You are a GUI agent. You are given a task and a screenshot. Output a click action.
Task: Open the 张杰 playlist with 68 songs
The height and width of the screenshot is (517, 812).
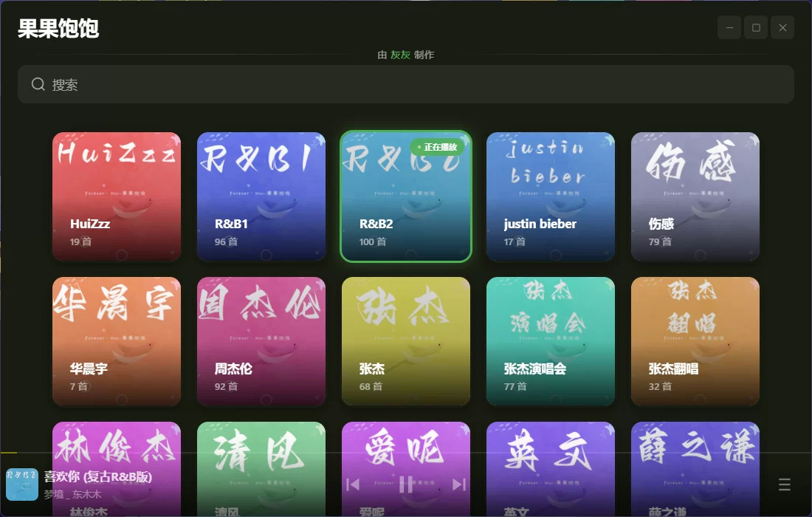click(406, 341)
